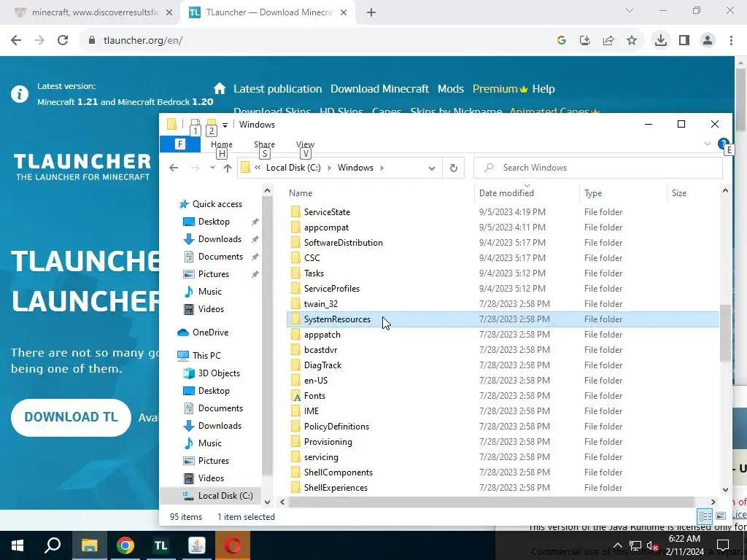Open Windows Start menu
The height and width of the screenshot is (560, 747).
[18, 545]
